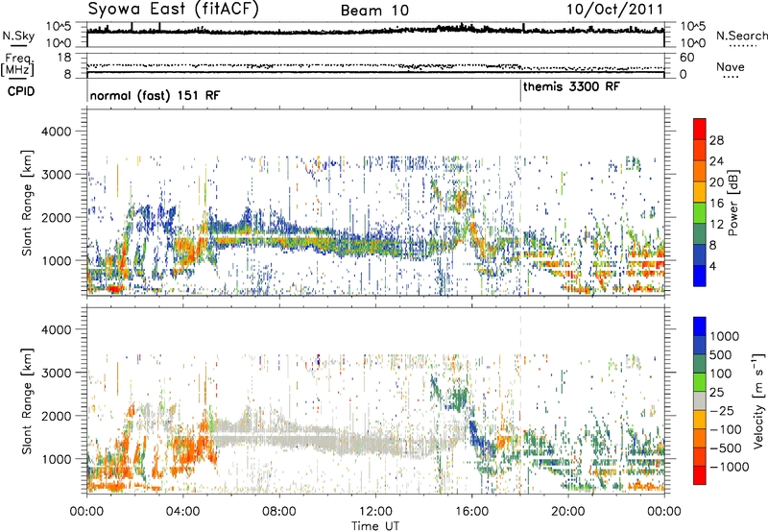Click the "4000" range tick of power panel
The width and height of the screenshot is (768, 532).
[x=56, y=132]
